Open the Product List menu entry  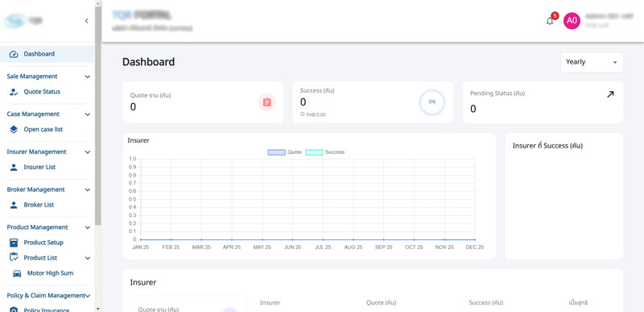click(40, 258)
